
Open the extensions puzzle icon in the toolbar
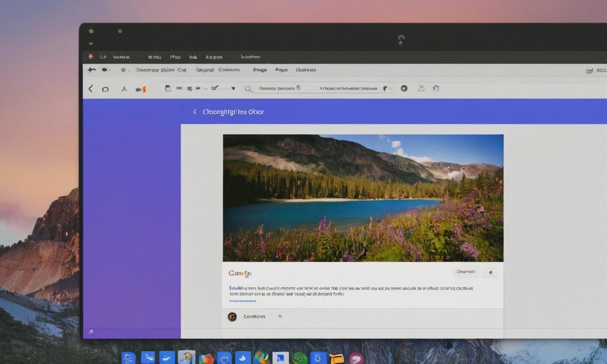(421, 88)
